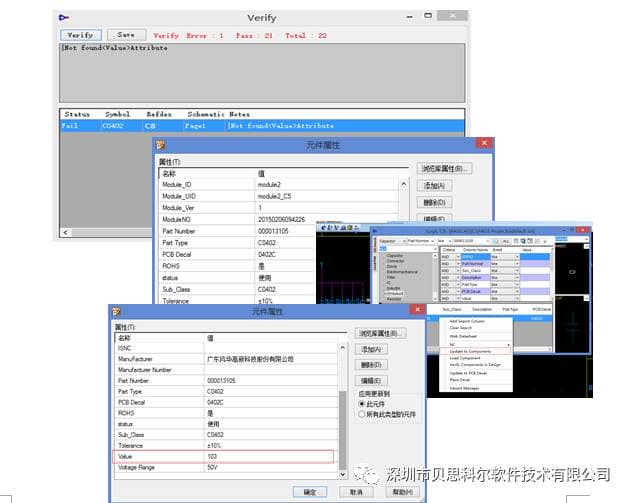Click 确定 in the front dialog
The height and width of the screenshot is (503, 631).
(x=310, y=492)
